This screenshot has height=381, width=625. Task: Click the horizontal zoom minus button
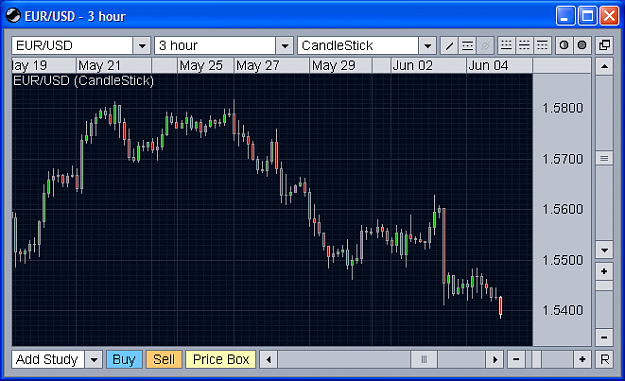pyautogui.click(x=516, y=359)
